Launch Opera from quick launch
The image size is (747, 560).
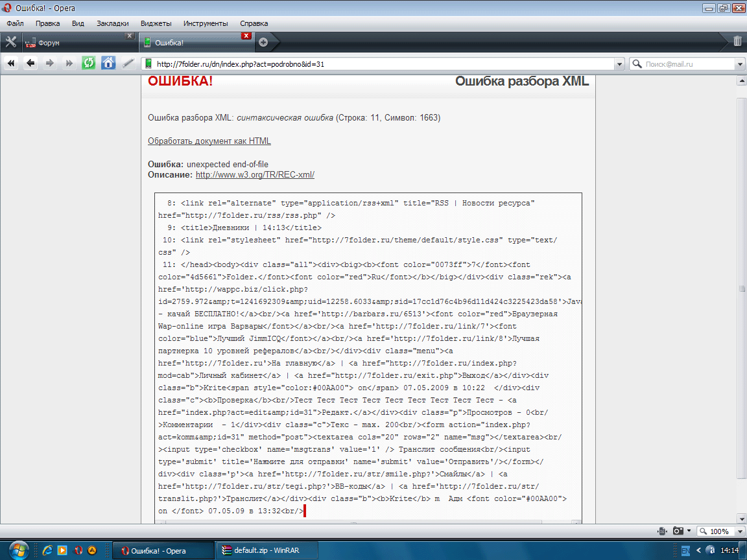(78, 550)
